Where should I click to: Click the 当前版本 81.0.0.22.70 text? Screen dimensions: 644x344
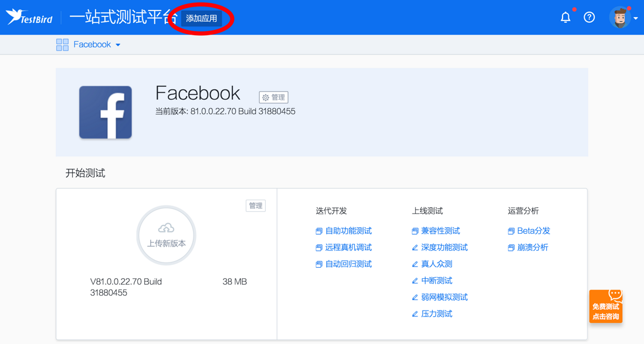(225, 112)
